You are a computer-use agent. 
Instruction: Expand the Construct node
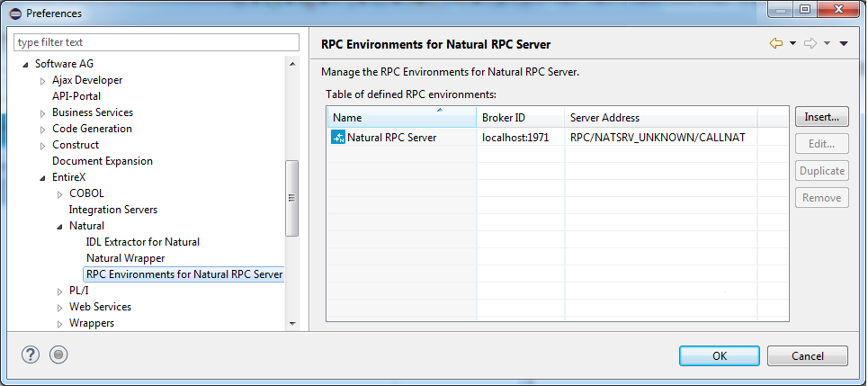[43, 146]
